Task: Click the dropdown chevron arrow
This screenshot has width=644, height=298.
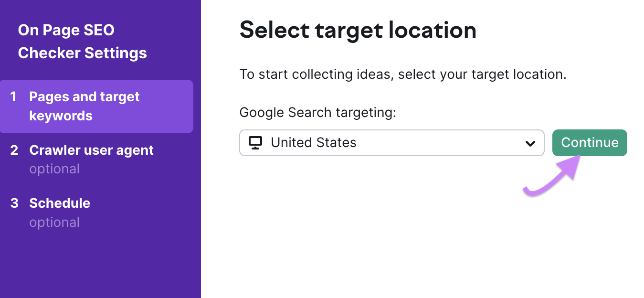Action: 530,142
